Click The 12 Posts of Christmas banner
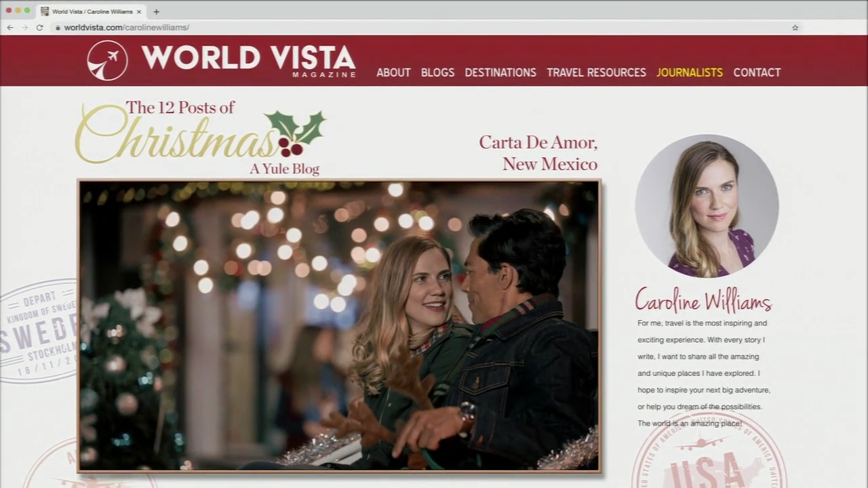 point(200,138)
